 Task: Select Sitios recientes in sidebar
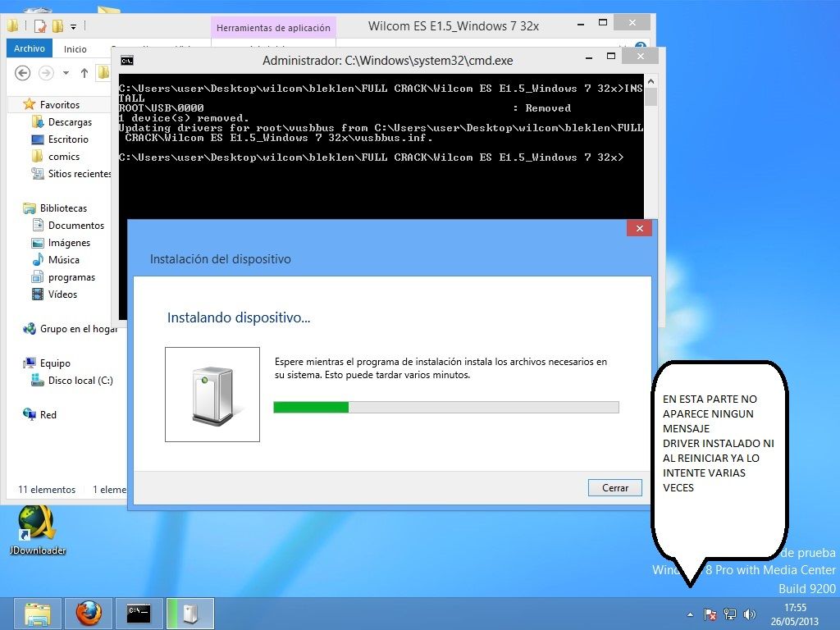click(80, 174)
